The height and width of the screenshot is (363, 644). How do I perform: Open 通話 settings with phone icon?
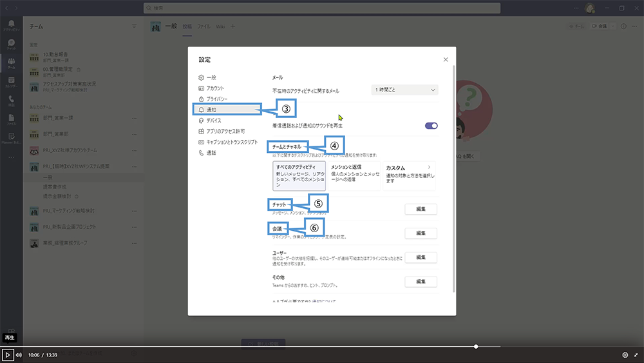tap(207, 153)
